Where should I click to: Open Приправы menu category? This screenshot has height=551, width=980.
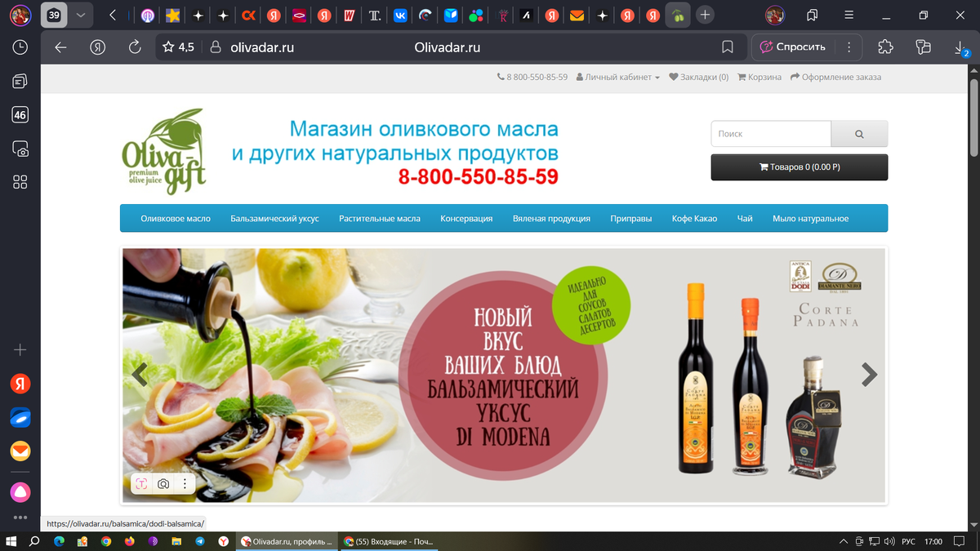coord(630,219)
